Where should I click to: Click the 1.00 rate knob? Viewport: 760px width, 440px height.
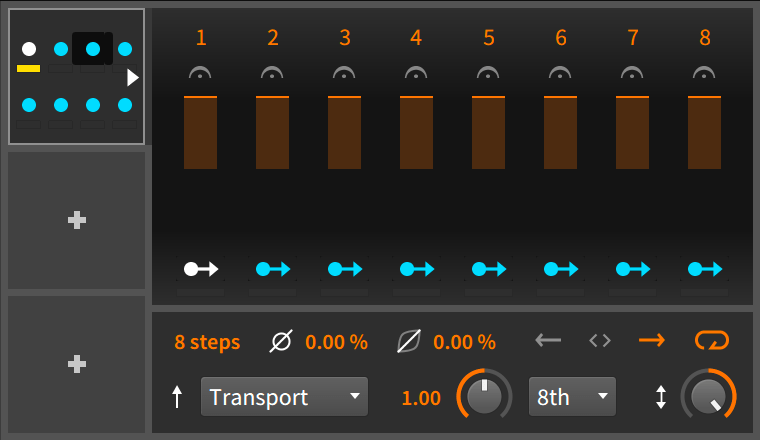click(484, 397)
